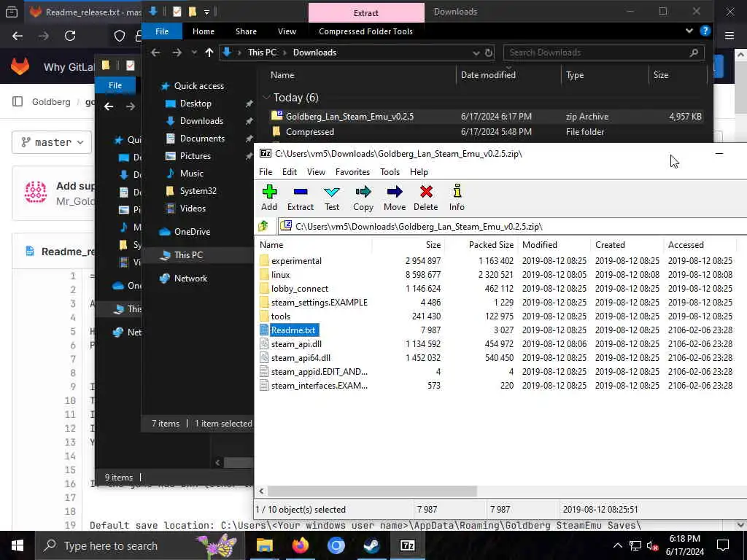Open Pictures in Explorer sidebar

click(195, 156)
